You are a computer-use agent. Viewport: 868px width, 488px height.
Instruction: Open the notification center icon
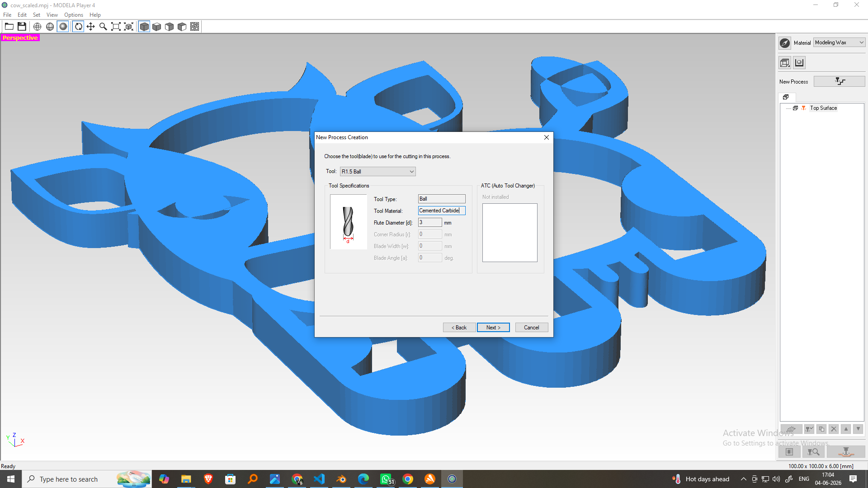(853, 479)
